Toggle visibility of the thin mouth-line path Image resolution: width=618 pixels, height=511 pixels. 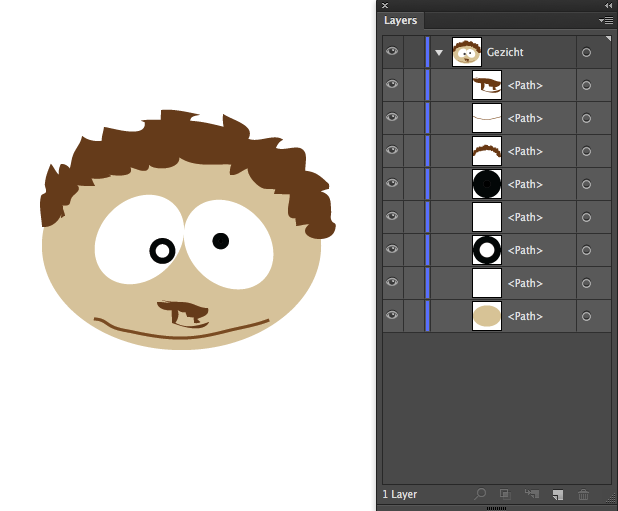coord(392,117)
